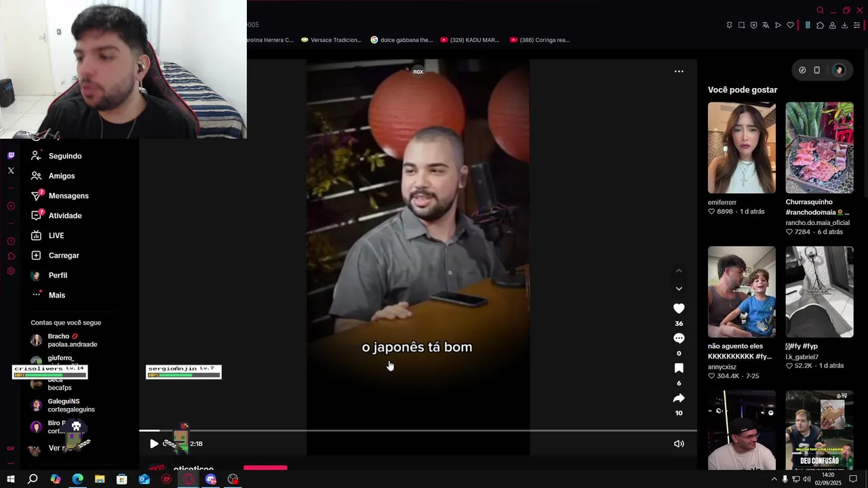Viewport: 868px width, 488px height.
Task: Open Twitch in the Opera GX sidebar
Action: (11, 155)
